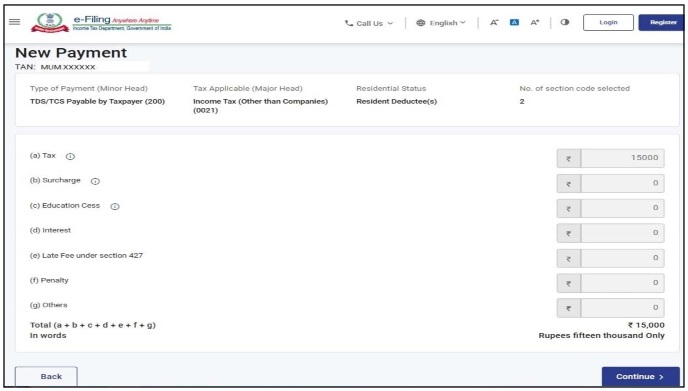Expand the Call Us dropdown
Screen dimensions: 688x391
point(369,23)
